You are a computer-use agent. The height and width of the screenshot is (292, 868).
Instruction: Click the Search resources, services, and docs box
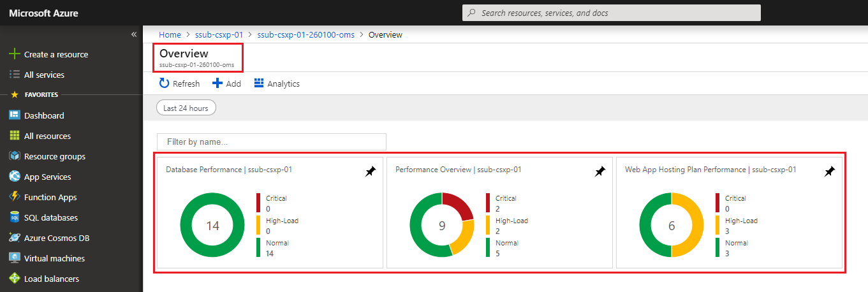pos(612,13)
